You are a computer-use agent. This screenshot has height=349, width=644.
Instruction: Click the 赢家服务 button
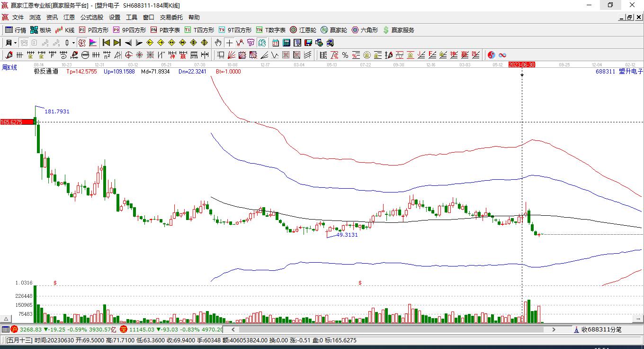tap(398, 30)
